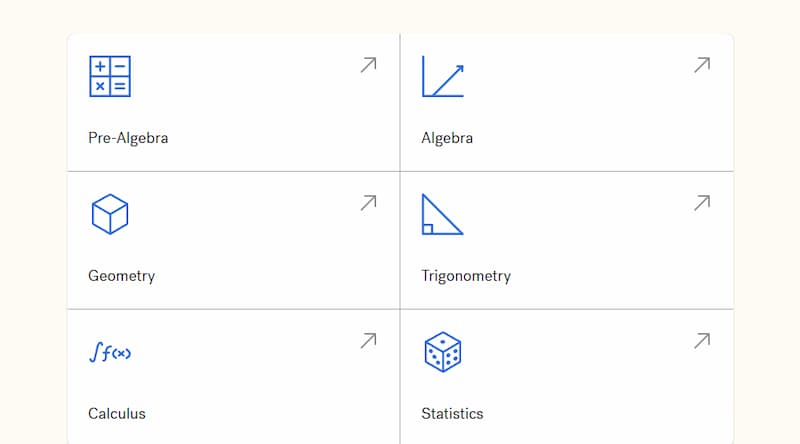The image size is (800, 444).
Task: Select the Geometry text label
Action: 121,276
